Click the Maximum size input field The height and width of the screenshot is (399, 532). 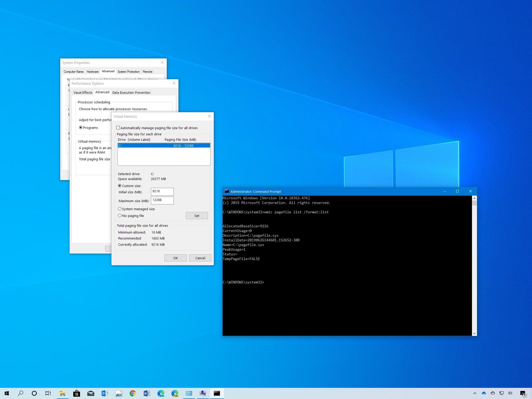coord(162,200)
